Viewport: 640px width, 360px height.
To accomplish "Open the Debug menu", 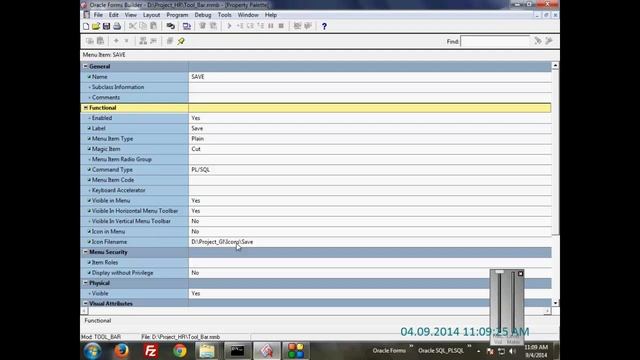I will (202, 15).
